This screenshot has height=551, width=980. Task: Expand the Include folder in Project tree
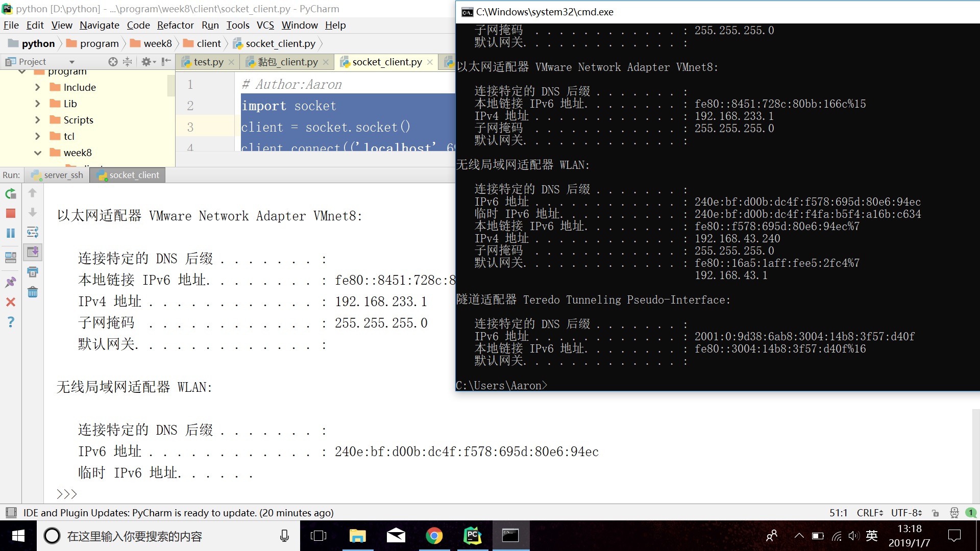[37, 87]
